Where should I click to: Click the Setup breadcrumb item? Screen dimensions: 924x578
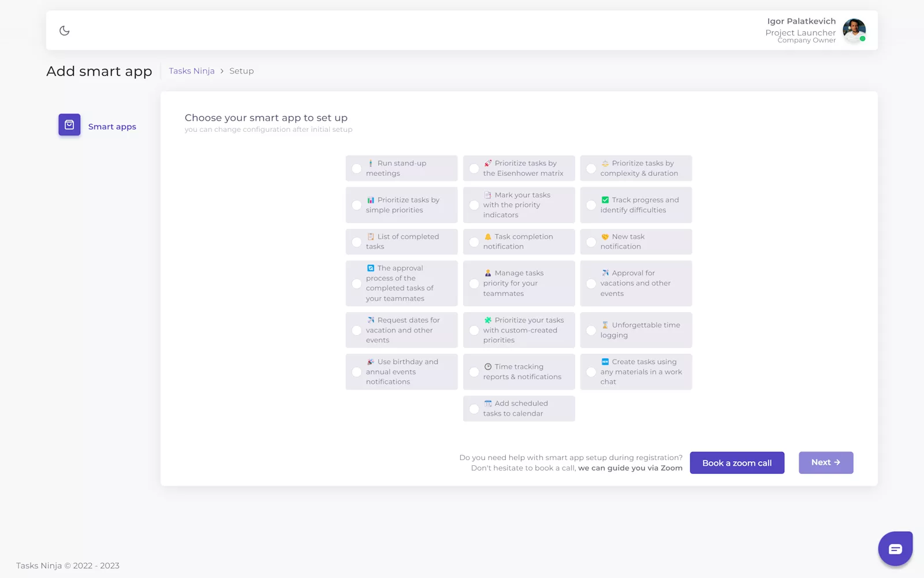coord(241,71)
